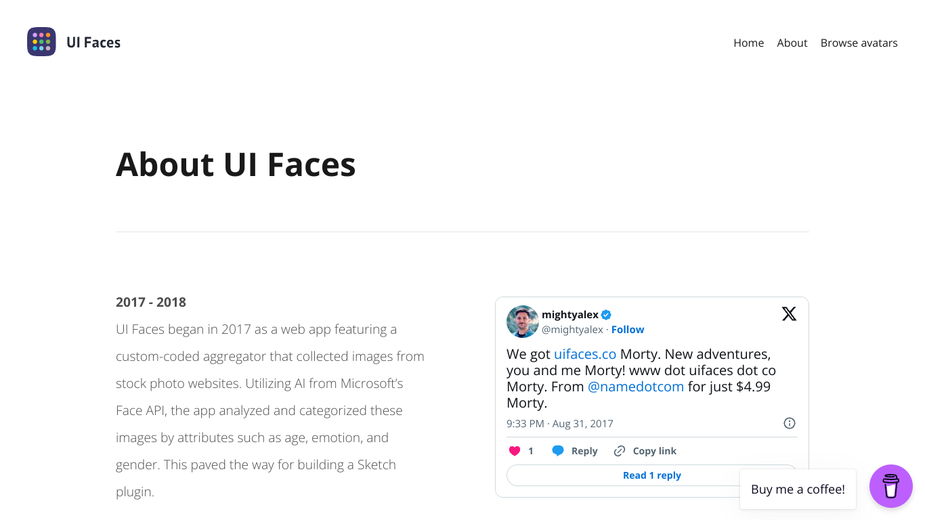Image resolution: width=925 pixels, height=520 pixels.
Task: Click the UI Faces site title text
Action: tap(93, 42)
